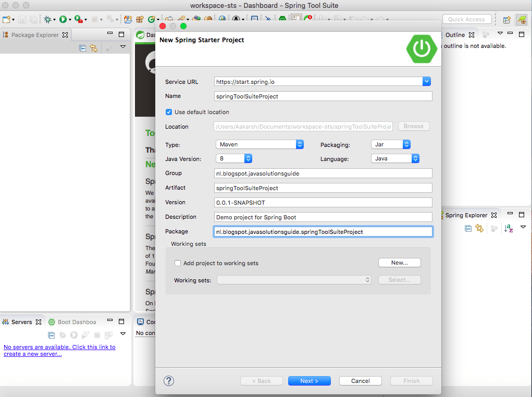This screenshot has height=397, width=532.
Task: Click the Artifact input field
Action: (323, 188)
